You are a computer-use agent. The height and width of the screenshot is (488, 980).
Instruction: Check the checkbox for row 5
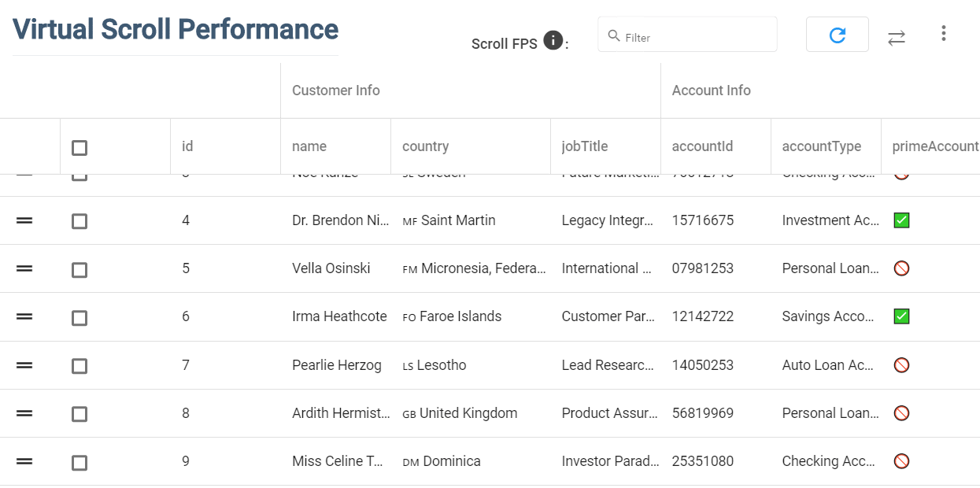click(x=80, y=270)
